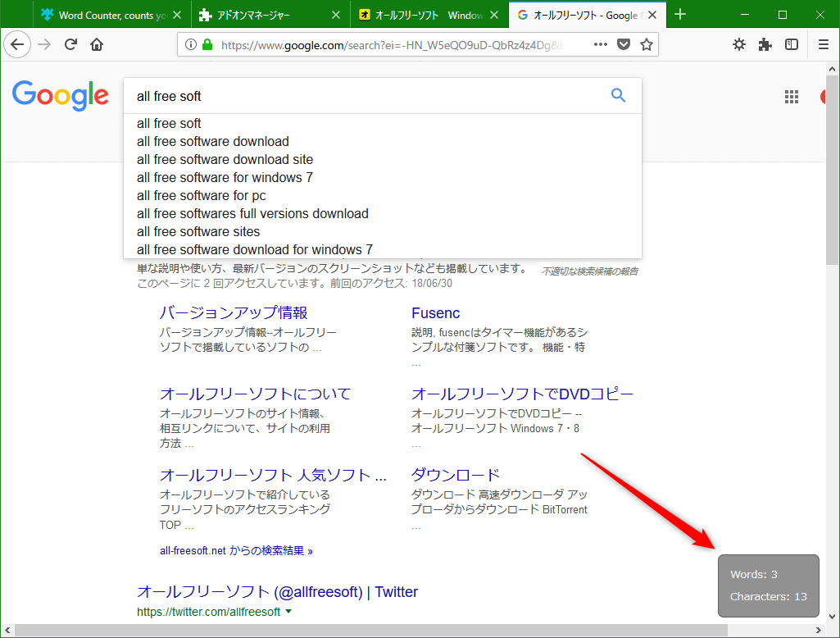
Task: Choose 'all free software download for windows 7'
Action: pyautogui.click(x=383, y=250)
